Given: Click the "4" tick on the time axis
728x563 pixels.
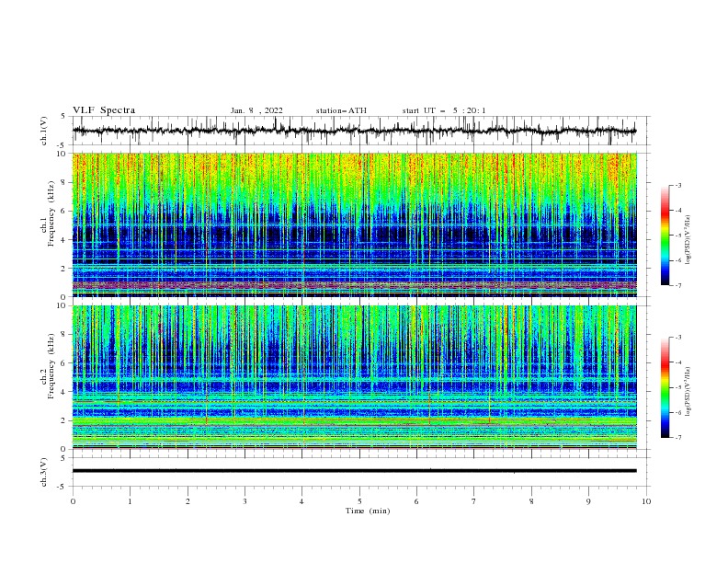Looking at the screenshot, I should tap(302, 501).
